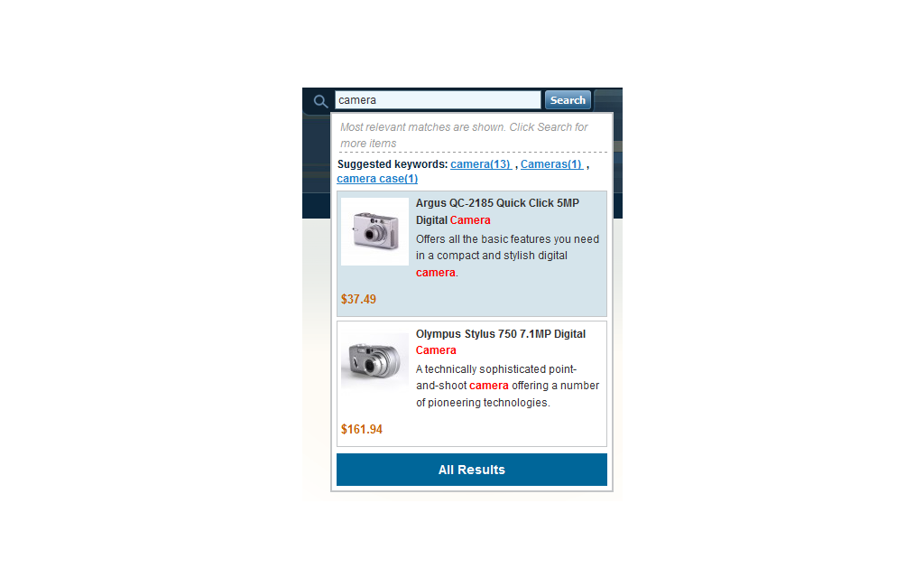The height and width of the screenshot is (587, 924).
Task: Open the 'camera case(1)' suggested keyword
Action: [x=377, y=178]
